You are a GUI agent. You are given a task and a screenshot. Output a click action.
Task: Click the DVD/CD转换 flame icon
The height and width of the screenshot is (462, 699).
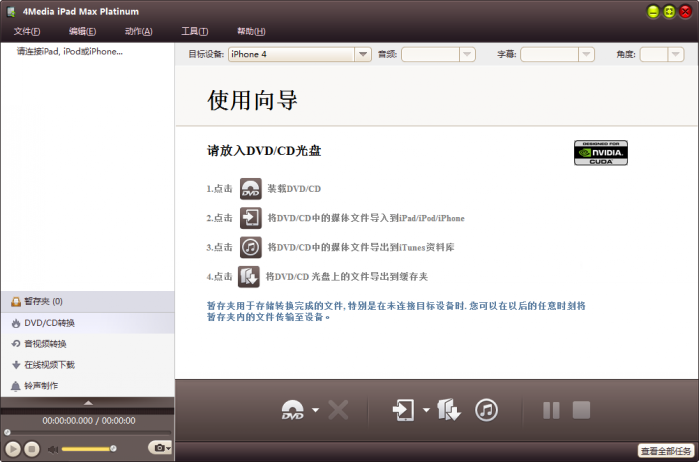click(x=16, y=323)
